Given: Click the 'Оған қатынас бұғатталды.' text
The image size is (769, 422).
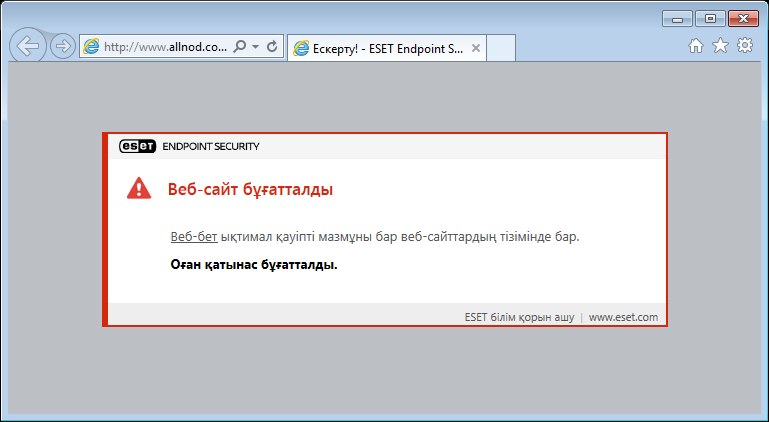Looking at the screenshot, I should click(x=254, y=265).
